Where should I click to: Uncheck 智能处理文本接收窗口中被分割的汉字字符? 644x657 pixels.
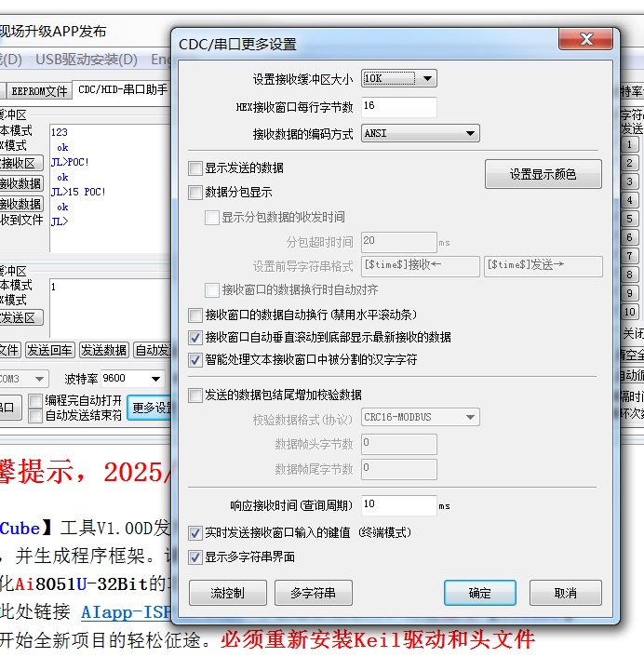click(x=195, y=360)
